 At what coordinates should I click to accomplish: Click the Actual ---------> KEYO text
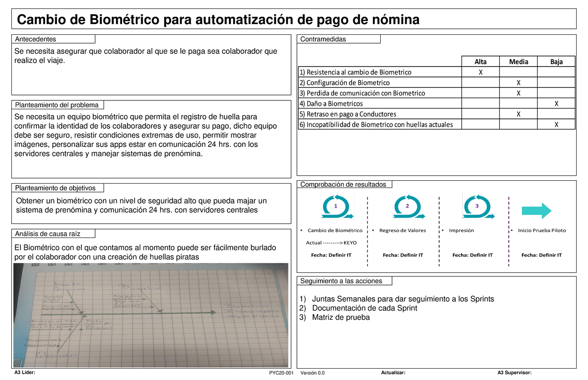(336, 242)
